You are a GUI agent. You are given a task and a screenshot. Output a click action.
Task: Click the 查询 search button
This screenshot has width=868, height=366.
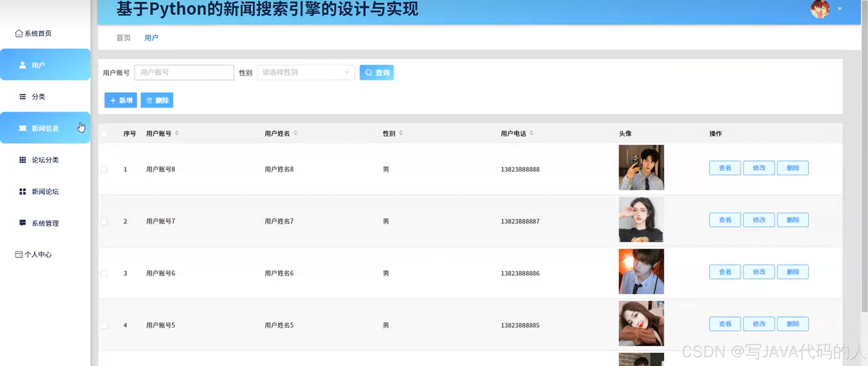click(377, 72)
